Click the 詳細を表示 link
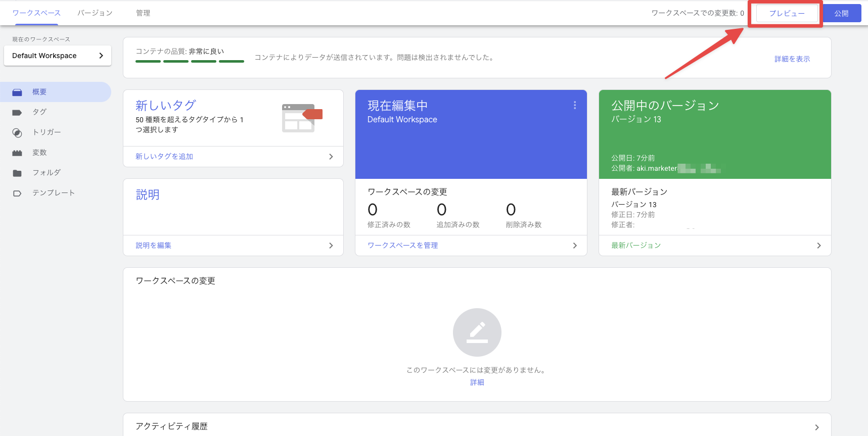The height and width of the screenshot is (436, 868). pyautogui.click(x=792, y=59)
